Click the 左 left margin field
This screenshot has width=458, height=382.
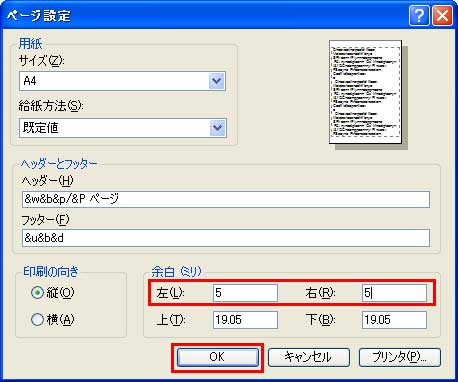(245, 293)
